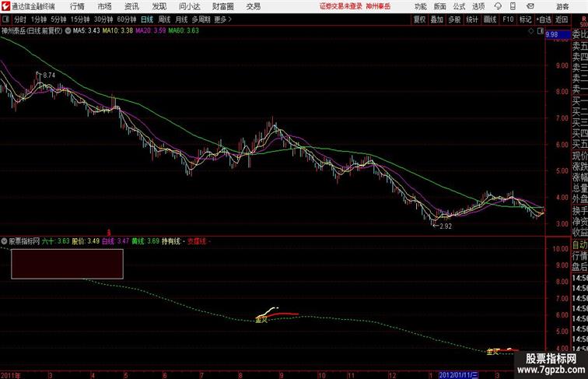Toggle the side panel icon beside 9.98
The height and width of the screenshot is (379, 588).
[541, 31]
